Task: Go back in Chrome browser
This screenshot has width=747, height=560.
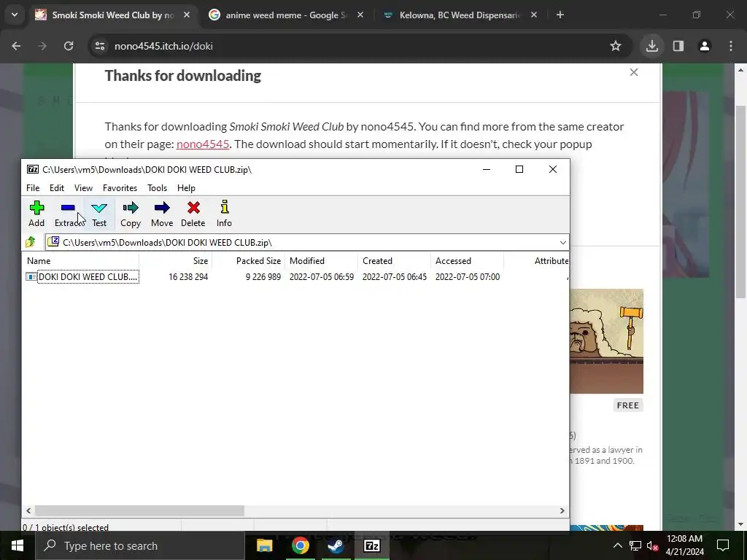Action: 16,46
